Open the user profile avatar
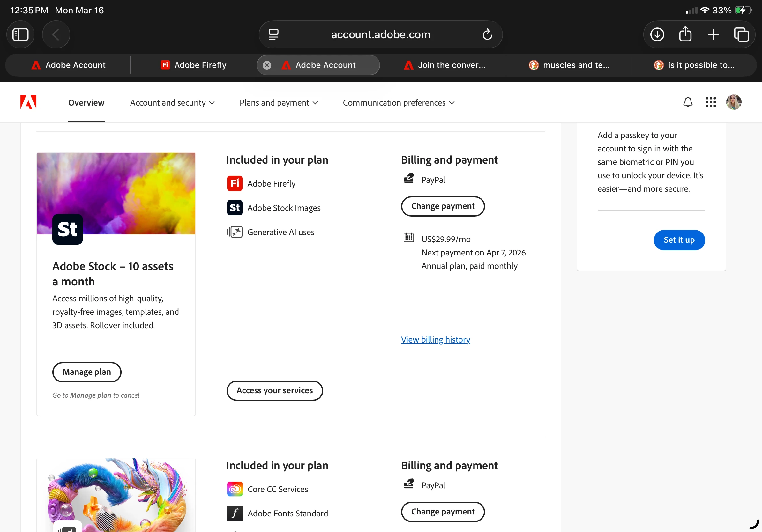The width and height of the screenshot is (762, 532). coord(734,102)
